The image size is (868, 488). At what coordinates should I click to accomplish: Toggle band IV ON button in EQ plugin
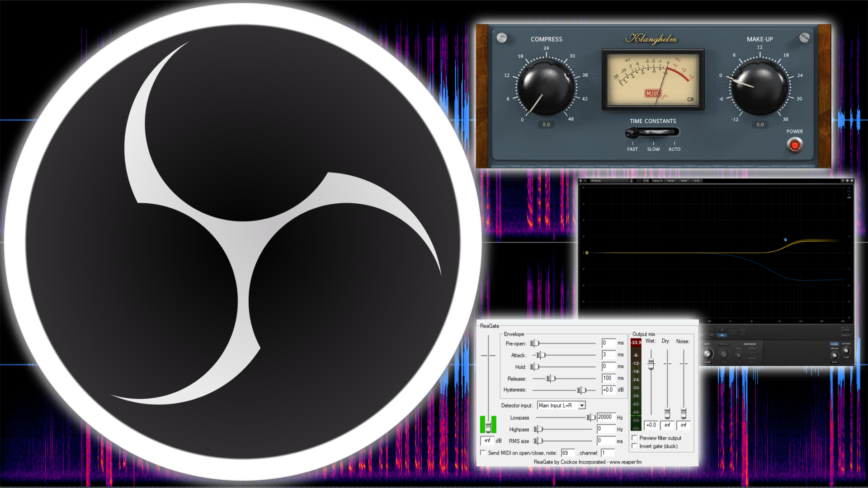[x=722, y=335]
